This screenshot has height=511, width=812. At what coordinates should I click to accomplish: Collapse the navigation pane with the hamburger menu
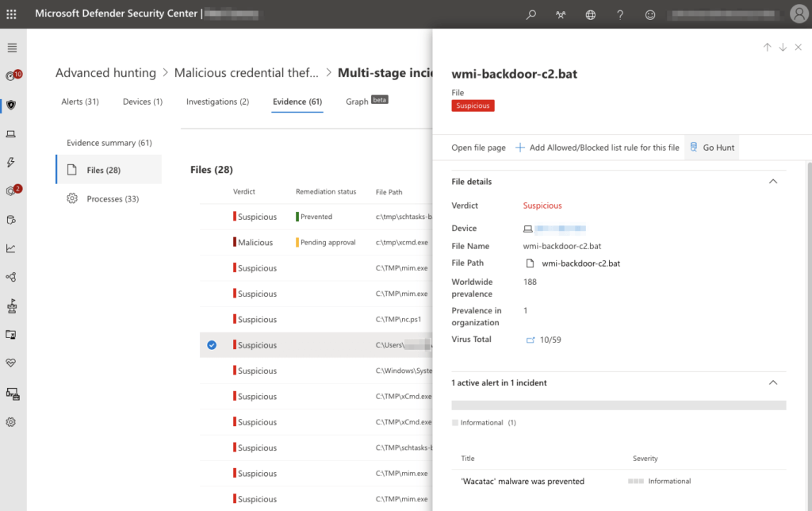(x=10, y=48)
